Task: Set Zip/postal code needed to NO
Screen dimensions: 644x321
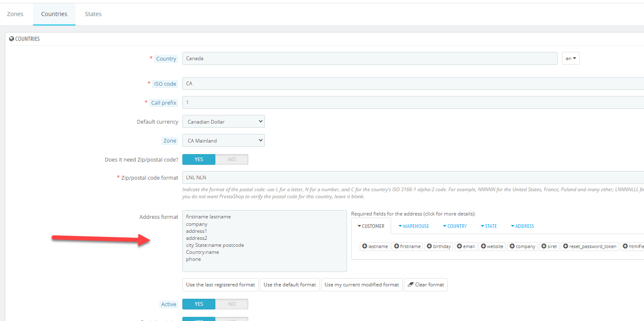Action: (x=232, y=159)
